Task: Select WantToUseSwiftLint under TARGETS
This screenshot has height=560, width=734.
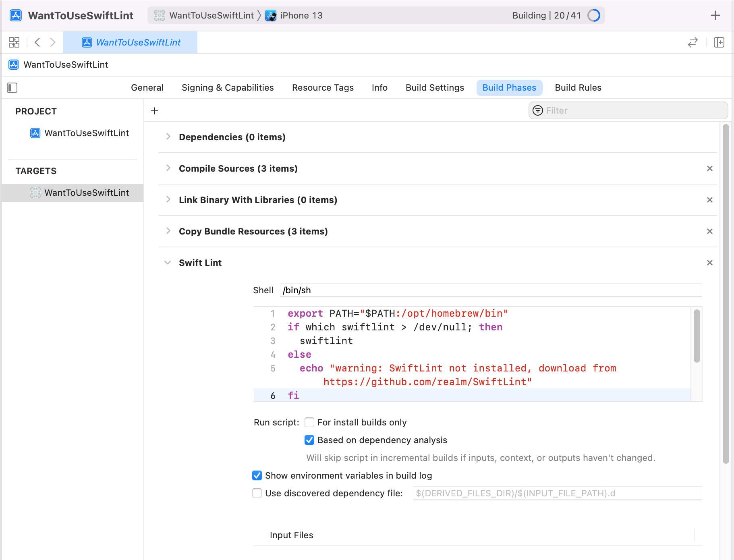Action: (x=73, y=193)
